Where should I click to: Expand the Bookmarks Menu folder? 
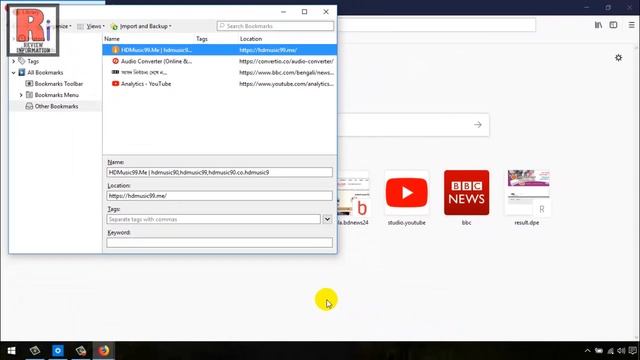coord(21,95)
